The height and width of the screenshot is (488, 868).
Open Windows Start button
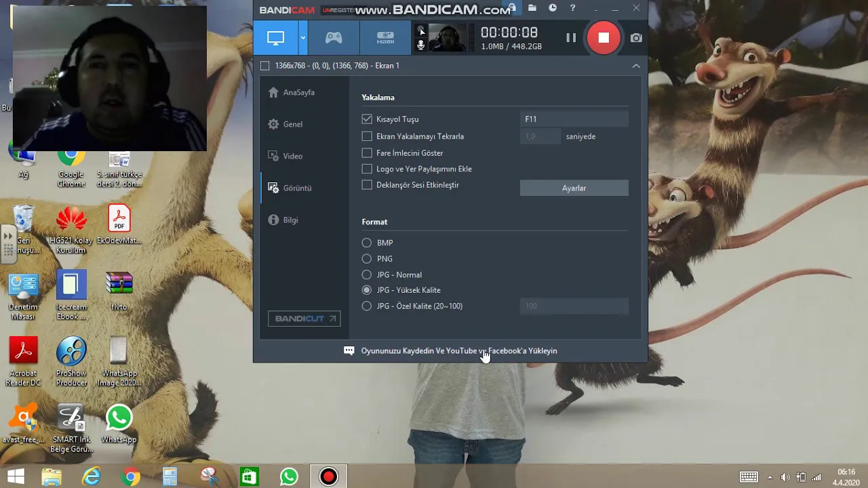point(16,476)
